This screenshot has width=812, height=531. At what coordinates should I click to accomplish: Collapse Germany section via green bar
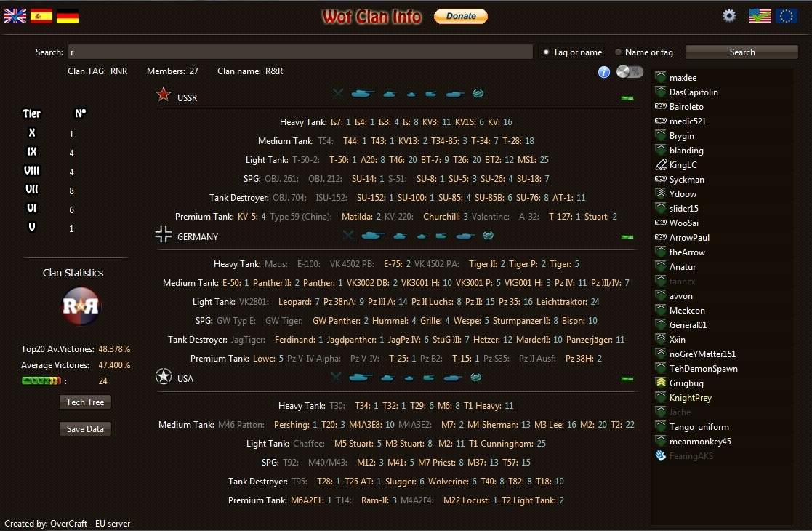pos(627,236)
